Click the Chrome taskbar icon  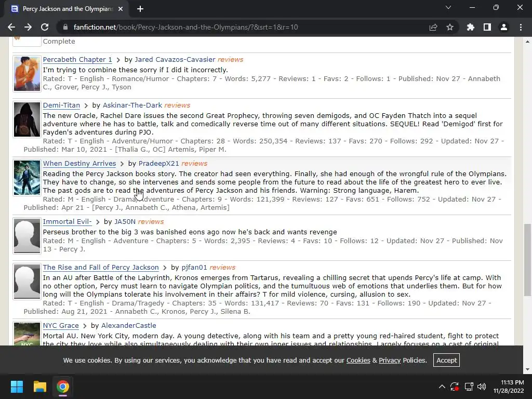pyautogui.click(x=63, y=387)
